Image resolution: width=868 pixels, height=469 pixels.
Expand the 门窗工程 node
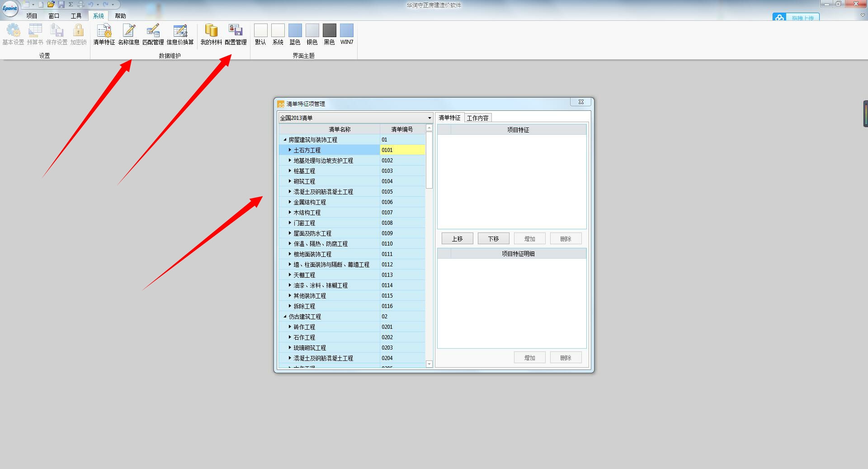(290, 223)
